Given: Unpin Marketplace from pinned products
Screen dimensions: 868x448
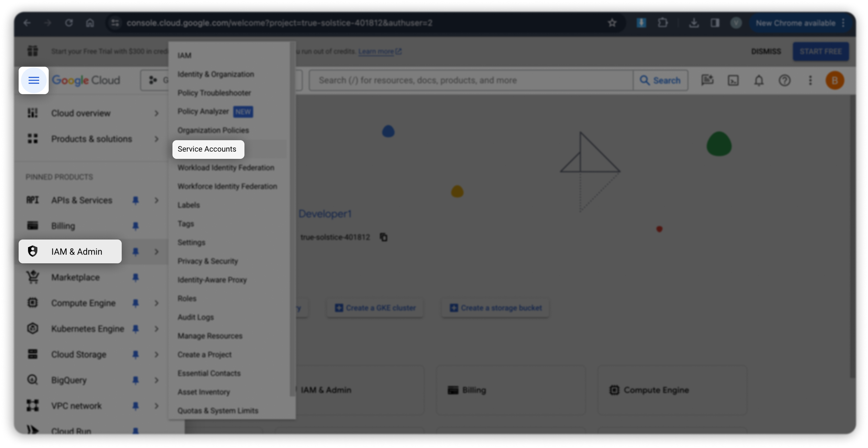Looking at the screenshot, I should (135, 277).
